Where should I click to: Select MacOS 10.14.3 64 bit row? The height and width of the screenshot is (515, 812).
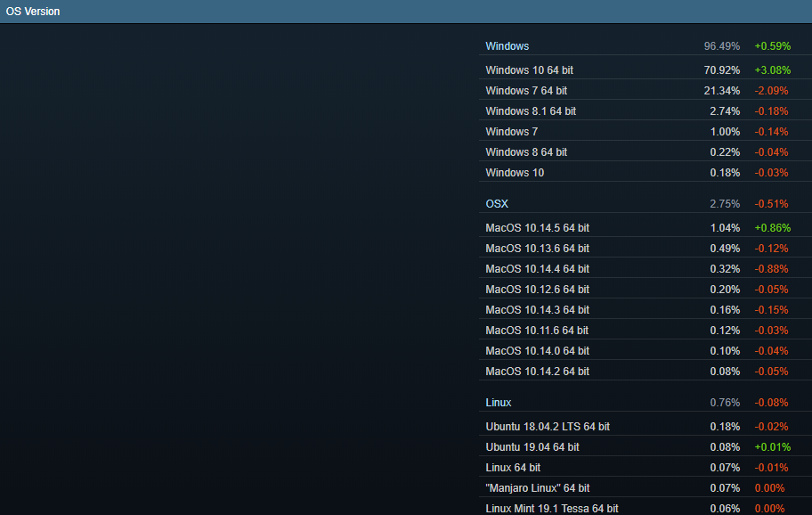(646, 309)
